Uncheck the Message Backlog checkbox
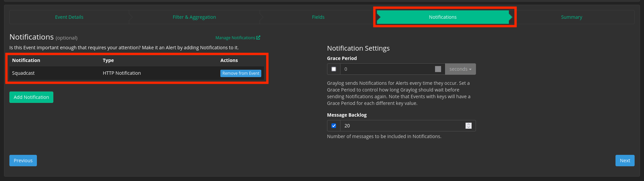Image resolution: width=644 pixels, height=181 pixels. tap(334, 126)
